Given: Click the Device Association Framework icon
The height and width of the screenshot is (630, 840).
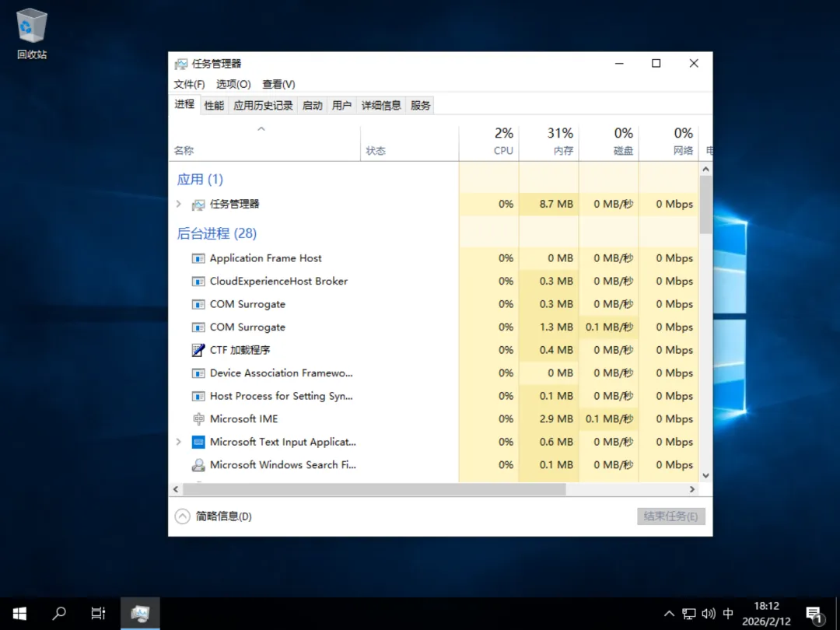Looking at the screenshot, I should pos(198,373).
